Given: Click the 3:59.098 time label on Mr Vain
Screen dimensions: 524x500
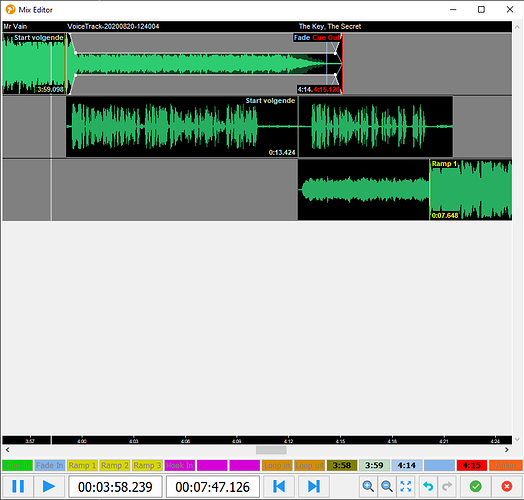Looking at the screenshot, I should (50, 90).
